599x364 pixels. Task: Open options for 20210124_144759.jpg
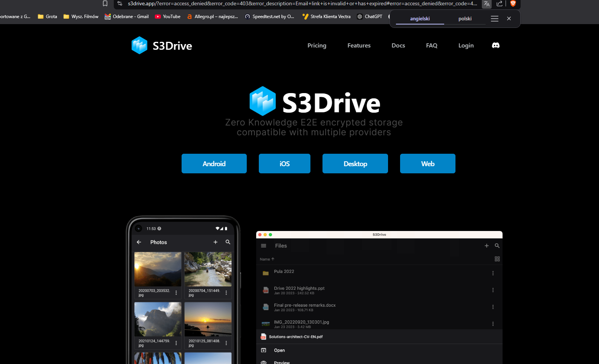click(176, 343)
